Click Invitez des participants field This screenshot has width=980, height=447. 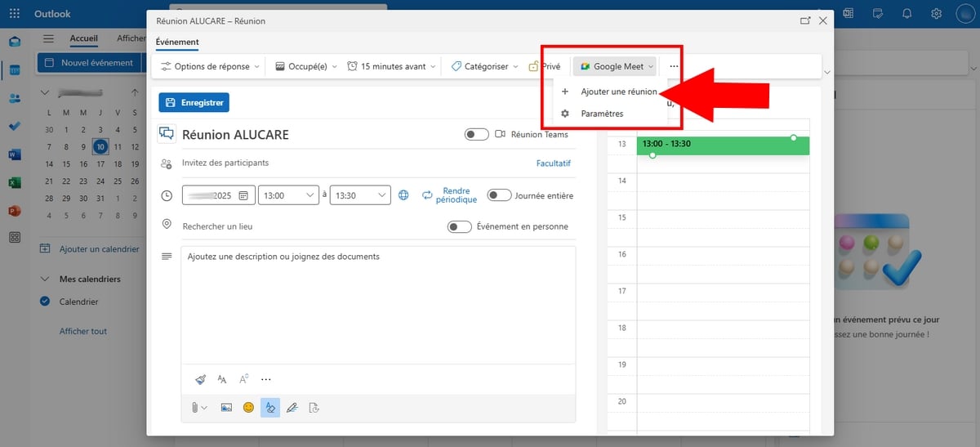tap(355, 163)
